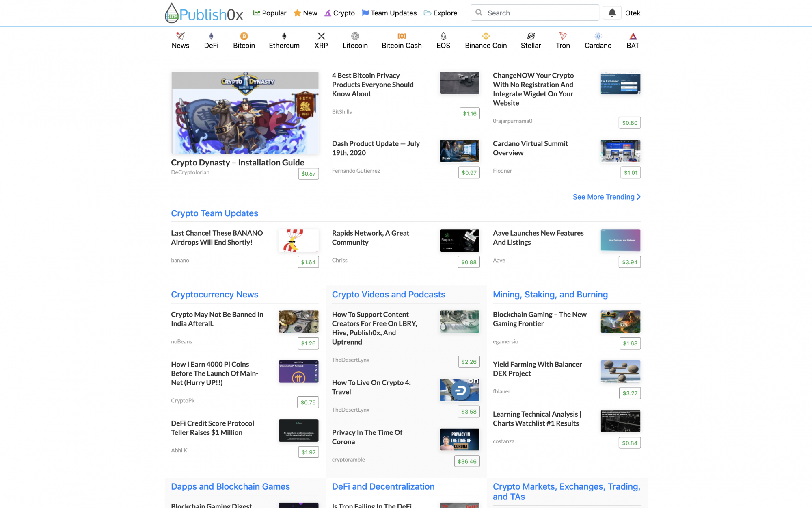Open the Otek user menu
Image resolution: width=812 pixels, height=508 pixels.
pos(633,13)
